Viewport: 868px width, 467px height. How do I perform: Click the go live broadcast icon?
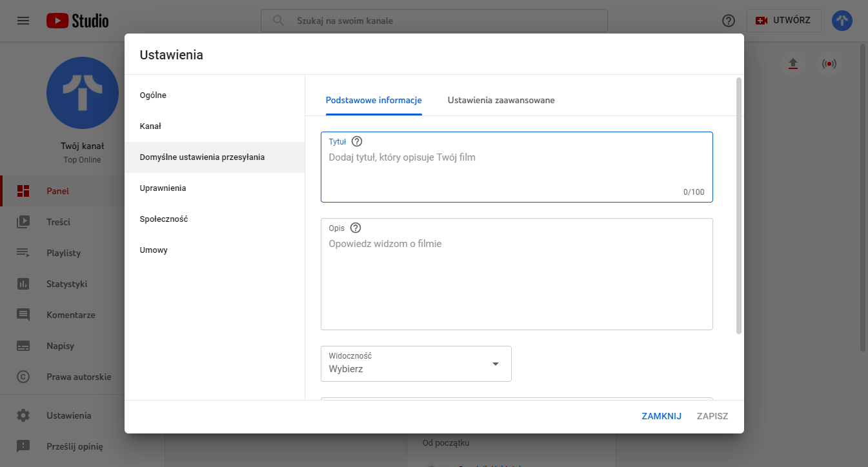coord(829,64)
